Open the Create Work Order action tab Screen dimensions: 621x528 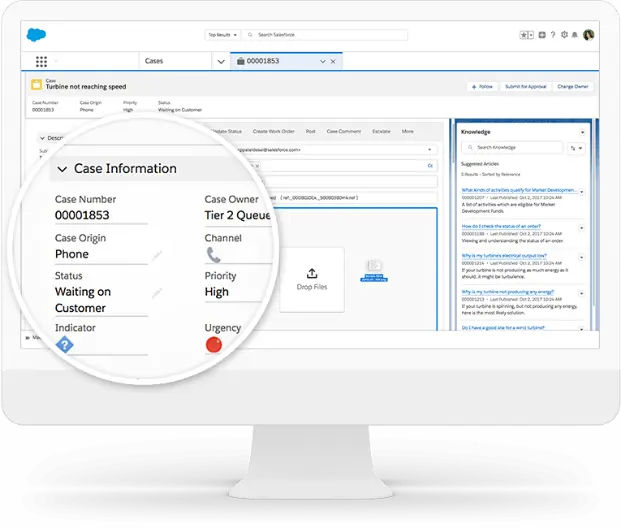tap(274, 131)
